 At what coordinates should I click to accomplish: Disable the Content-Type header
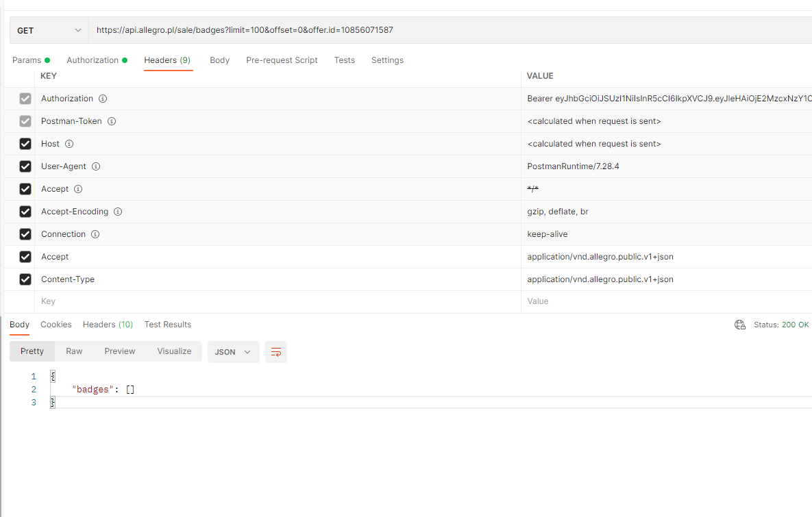[25, 279]
